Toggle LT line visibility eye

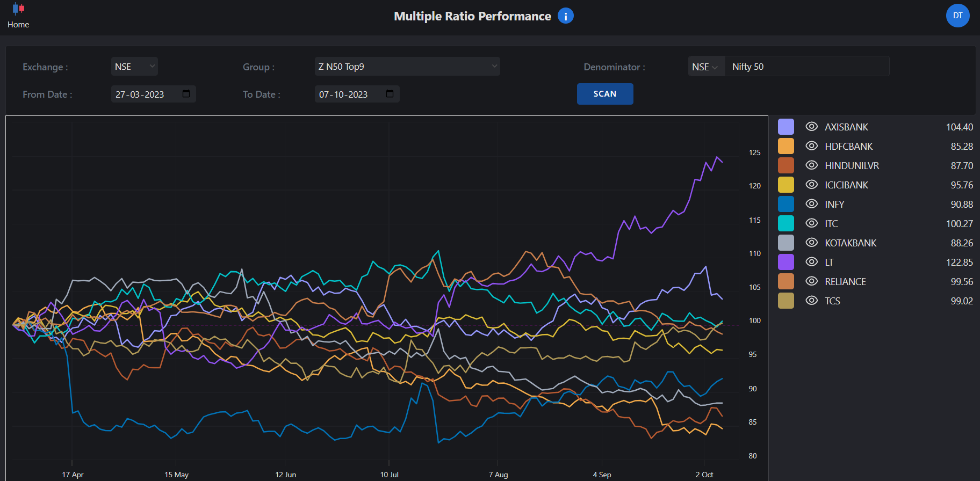pos(811,262)
